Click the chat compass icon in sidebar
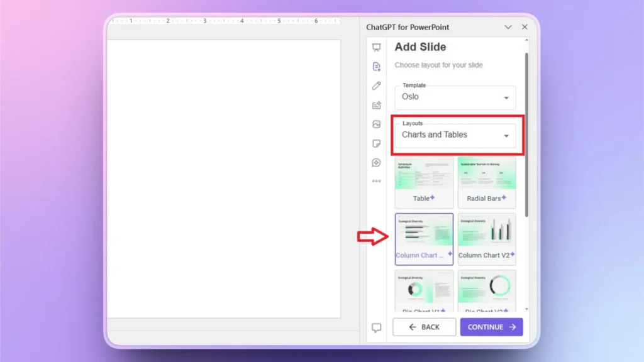Screen dimensions: 644x362 pos(377,162)
